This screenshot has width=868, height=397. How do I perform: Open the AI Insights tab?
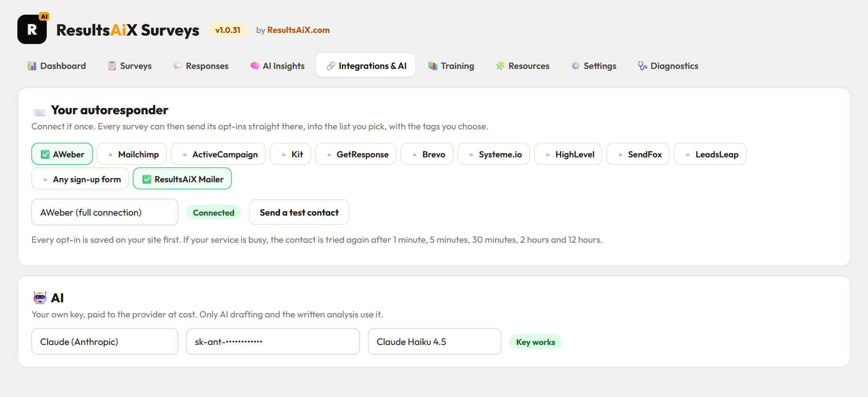(277, 66)
